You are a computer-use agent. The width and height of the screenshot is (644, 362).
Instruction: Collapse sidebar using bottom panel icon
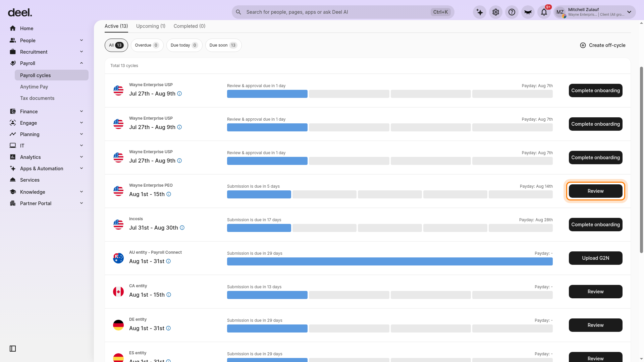click(13, 349)
